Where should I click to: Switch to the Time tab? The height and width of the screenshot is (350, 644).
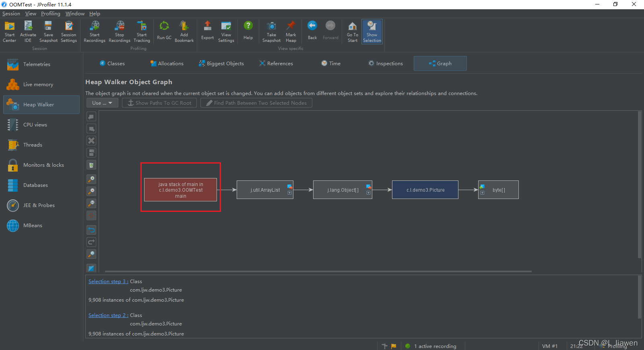[x=331, y=64]
